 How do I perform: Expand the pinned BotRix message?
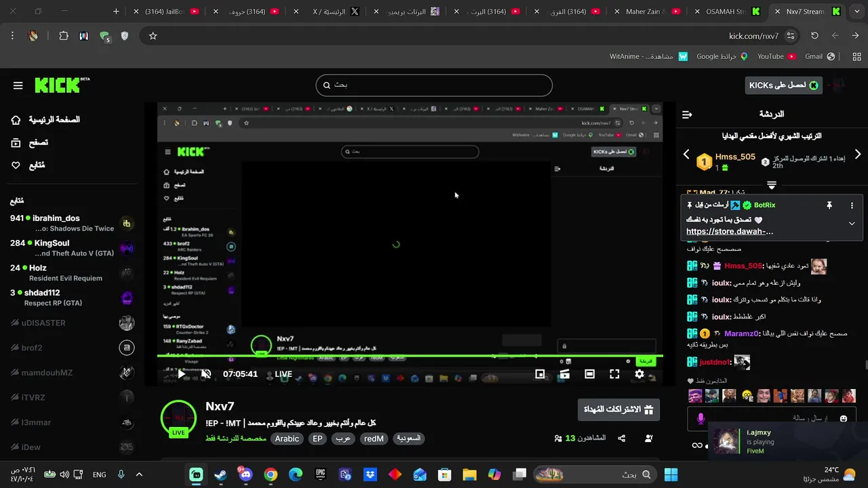[x=852, y=223]
